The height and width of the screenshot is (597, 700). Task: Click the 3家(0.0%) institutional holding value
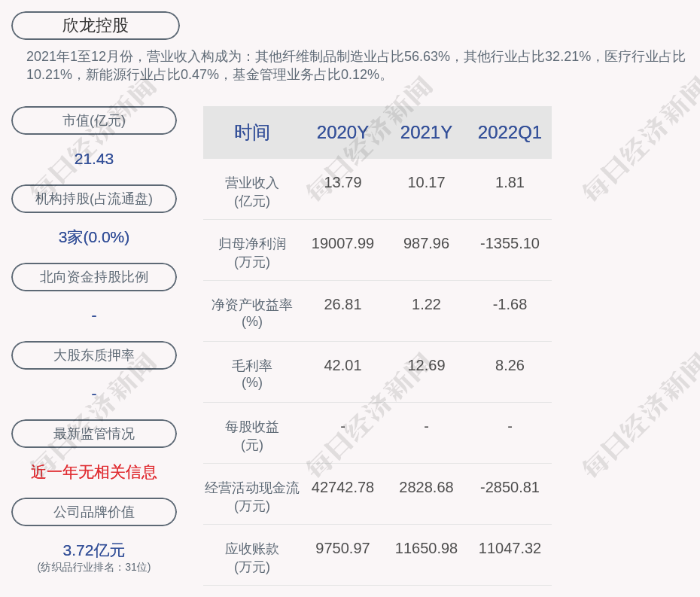tap(94, 237)
